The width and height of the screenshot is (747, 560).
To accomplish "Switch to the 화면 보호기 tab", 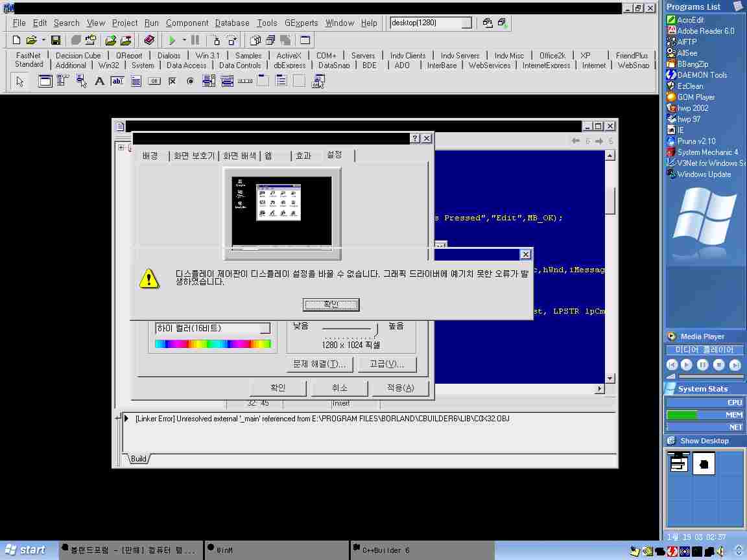I will click(x=193, y=156).
